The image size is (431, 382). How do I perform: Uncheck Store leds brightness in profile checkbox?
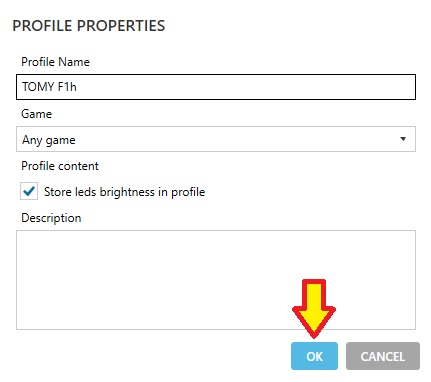(29, 191)
